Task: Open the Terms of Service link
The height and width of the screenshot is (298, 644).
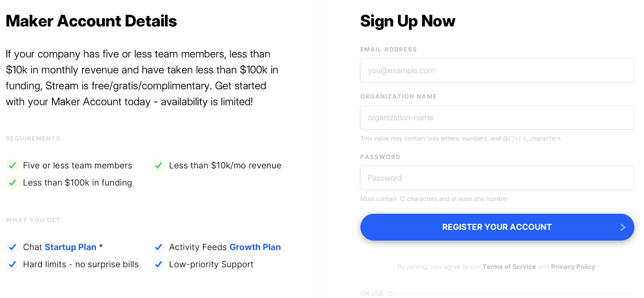Action: point(509,267)
